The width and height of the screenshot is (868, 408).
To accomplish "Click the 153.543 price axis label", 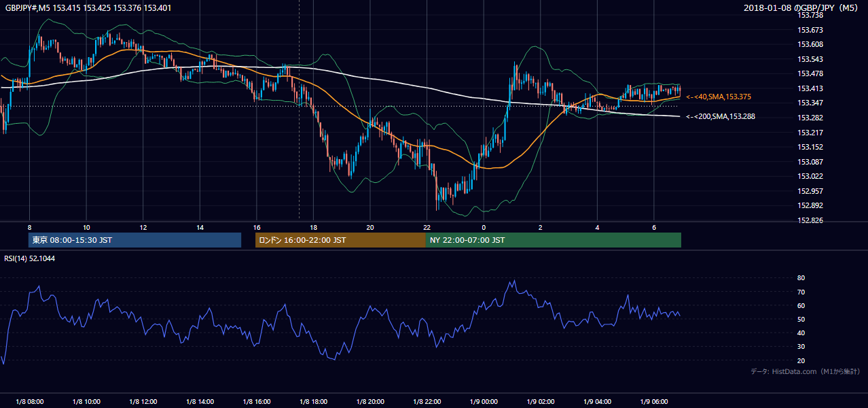I will (811, 59).
